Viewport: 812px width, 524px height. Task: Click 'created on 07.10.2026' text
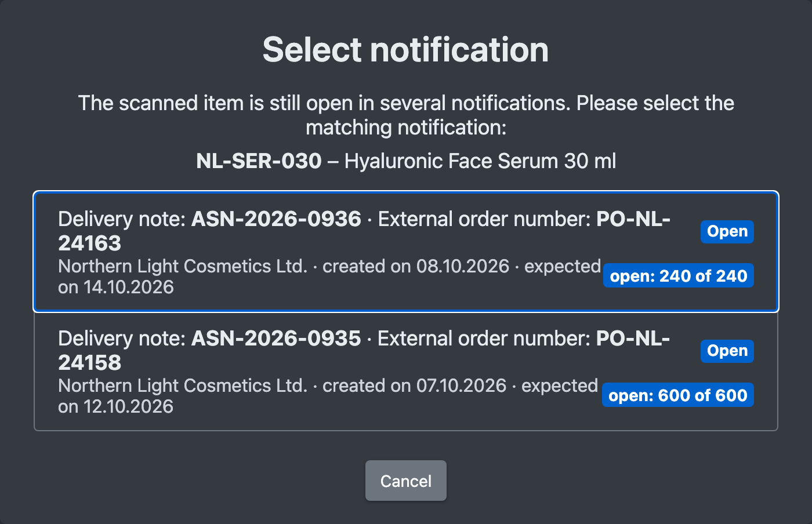click(415, 385)
